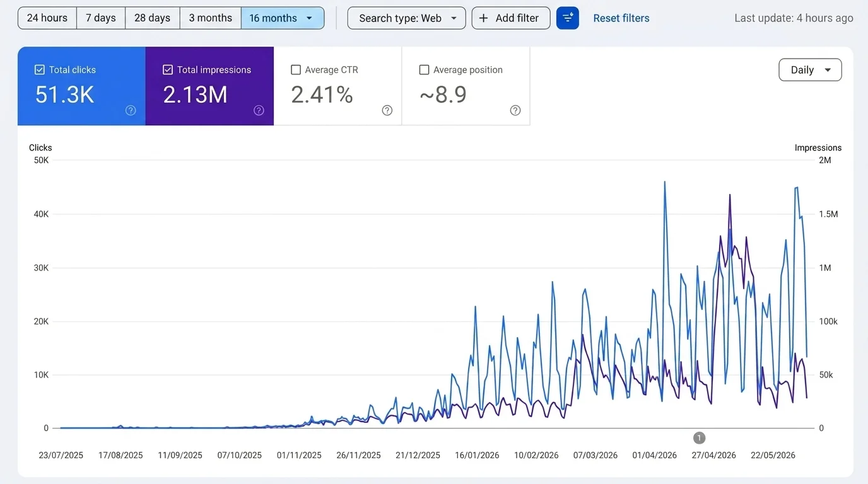Select the 7 days range
This screenshot has width=868, height=484.
(x=101, y=18)
